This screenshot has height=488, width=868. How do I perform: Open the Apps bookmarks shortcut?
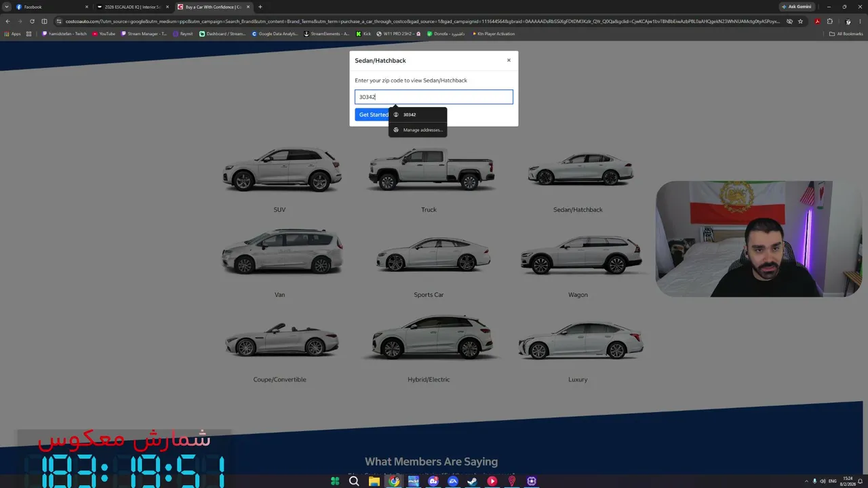tap(13, 34)
